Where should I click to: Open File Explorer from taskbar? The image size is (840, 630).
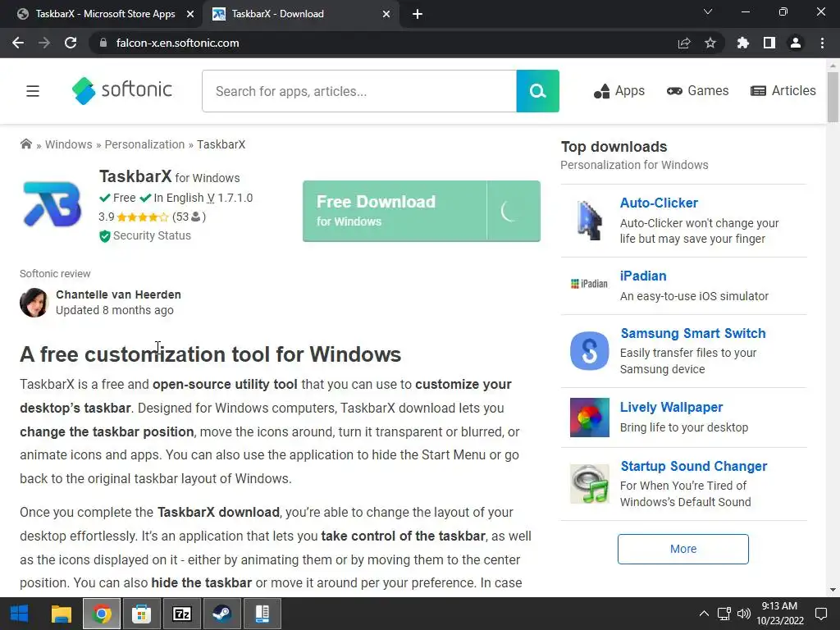pyautogui.click(x=61, y=614)
